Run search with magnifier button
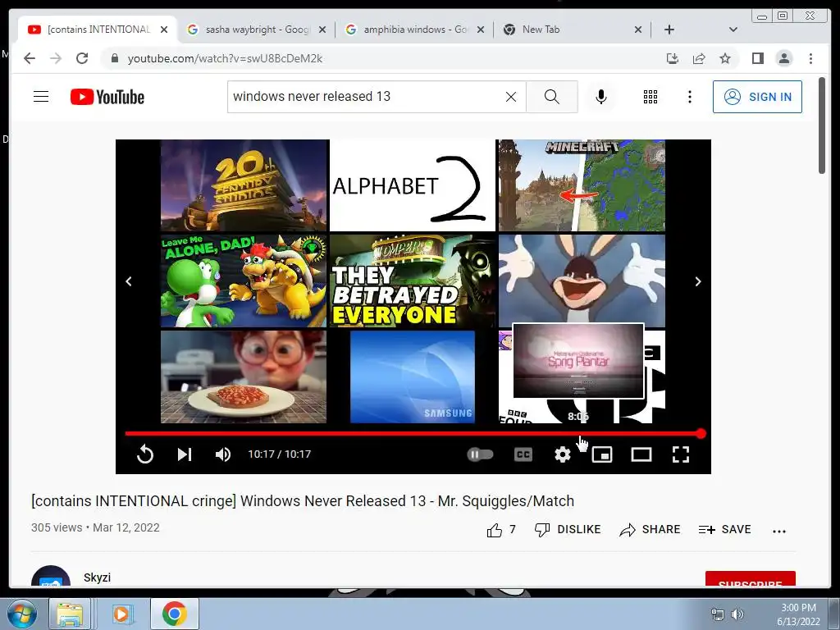This screenshot has height=630, width=840. pos(552,97)
